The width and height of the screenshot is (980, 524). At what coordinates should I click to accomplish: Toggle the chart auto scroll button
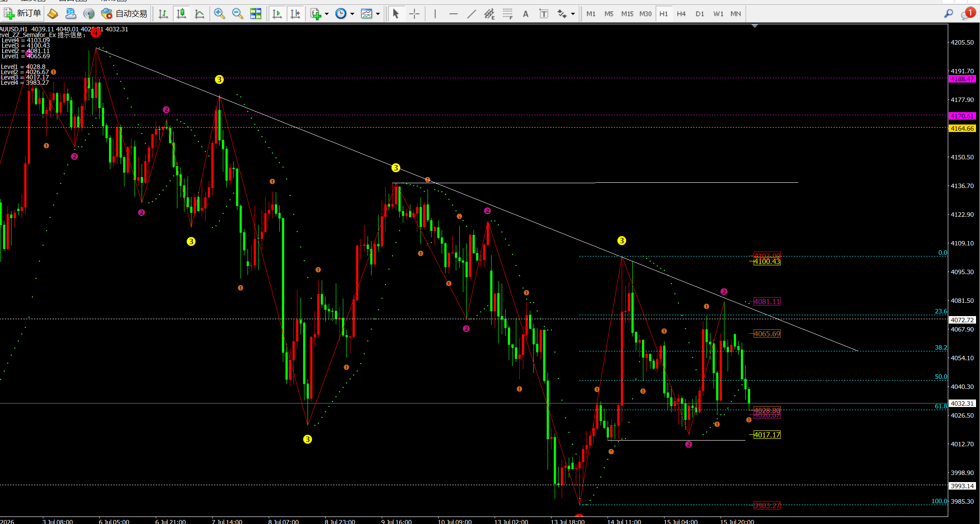[x=277, y=14]
